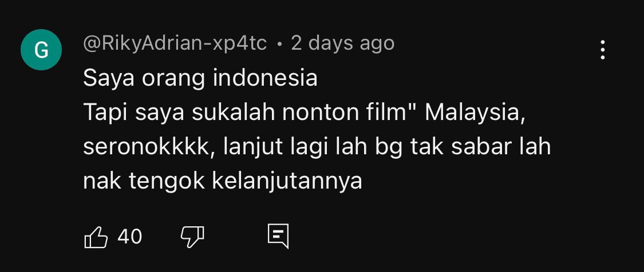This screenshot has width=644, height=272.
Task: Click the 40 likes count
Action: [130, 237]
